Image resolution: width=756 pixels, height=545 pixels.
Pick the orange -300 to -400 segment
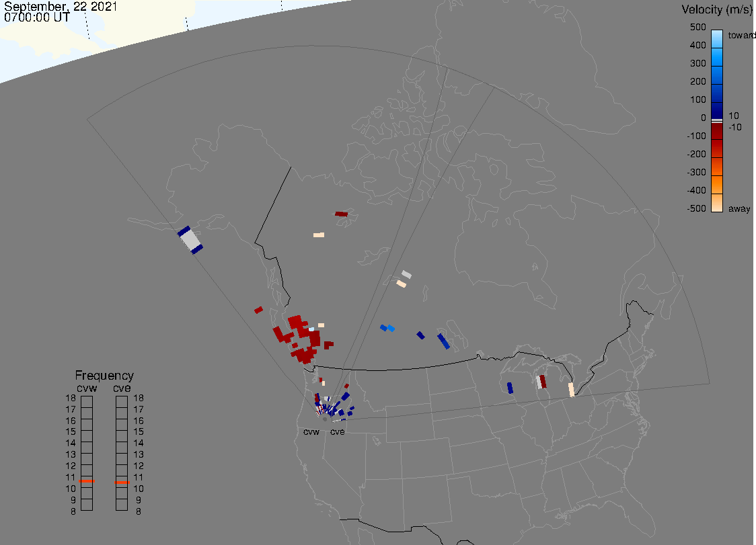717,185
